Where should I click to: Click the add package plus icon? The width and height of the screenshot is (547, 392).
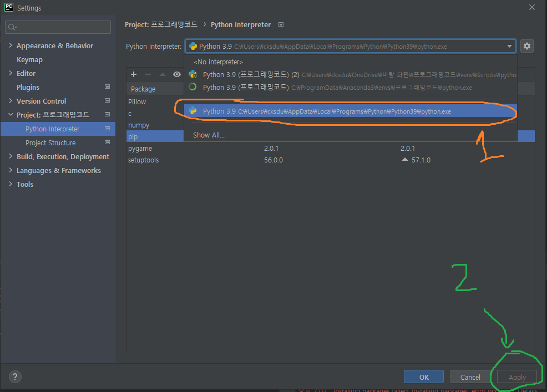coord(134,74)
